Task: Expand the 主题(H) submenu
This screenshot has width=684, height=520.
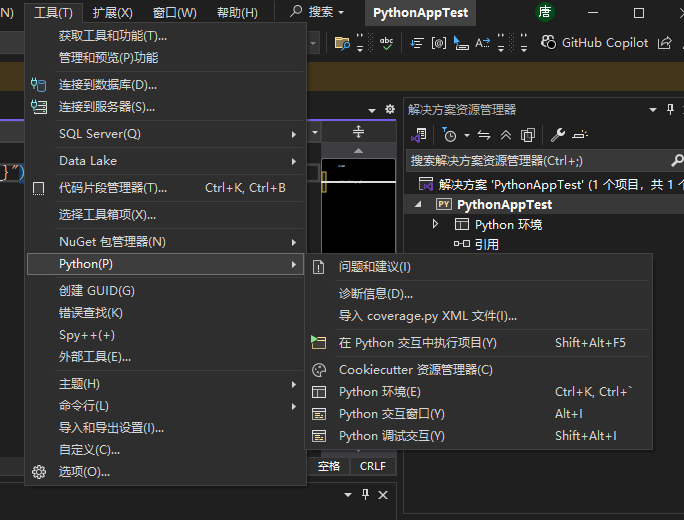Action: pyautogui.click(x=294, y=384)
